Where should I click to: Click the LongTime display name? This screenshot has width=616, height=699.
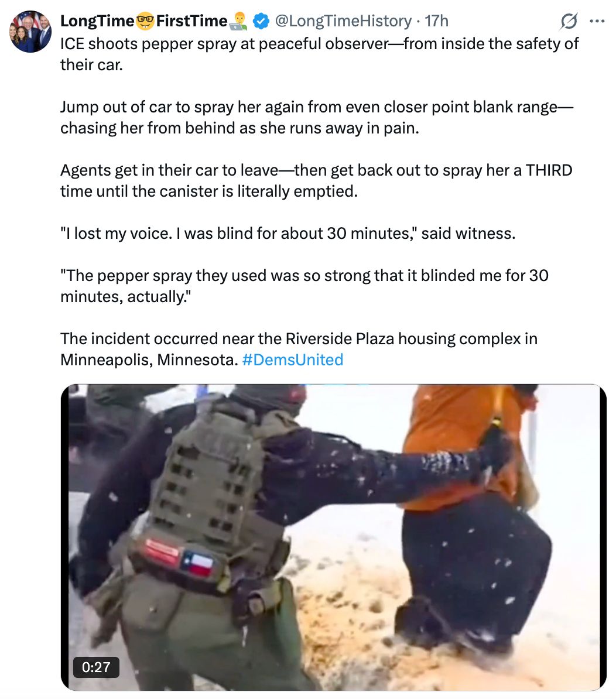97,21
